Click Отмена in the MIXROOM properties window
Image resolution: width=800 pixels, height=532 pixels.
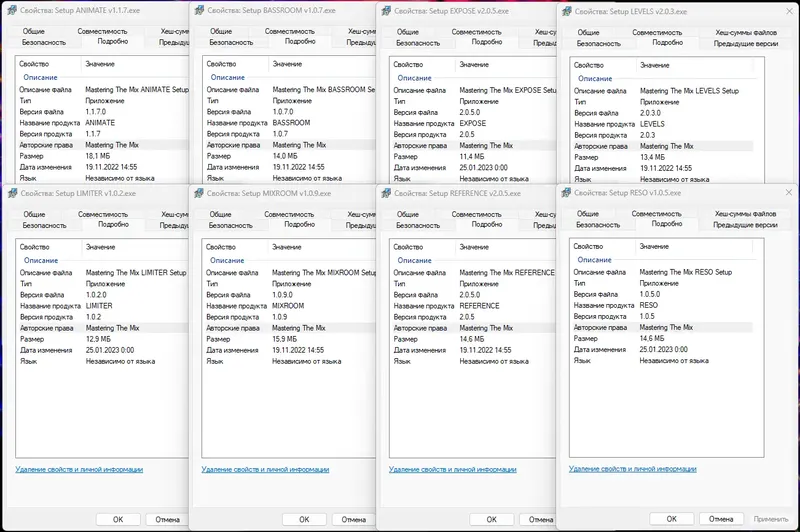(354, 519)
